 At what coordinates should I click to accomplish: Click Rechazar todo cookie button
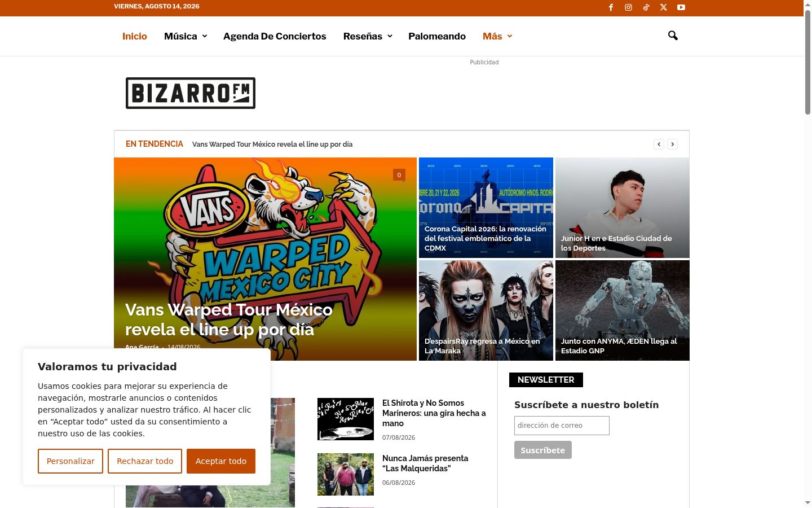(145, 461)
